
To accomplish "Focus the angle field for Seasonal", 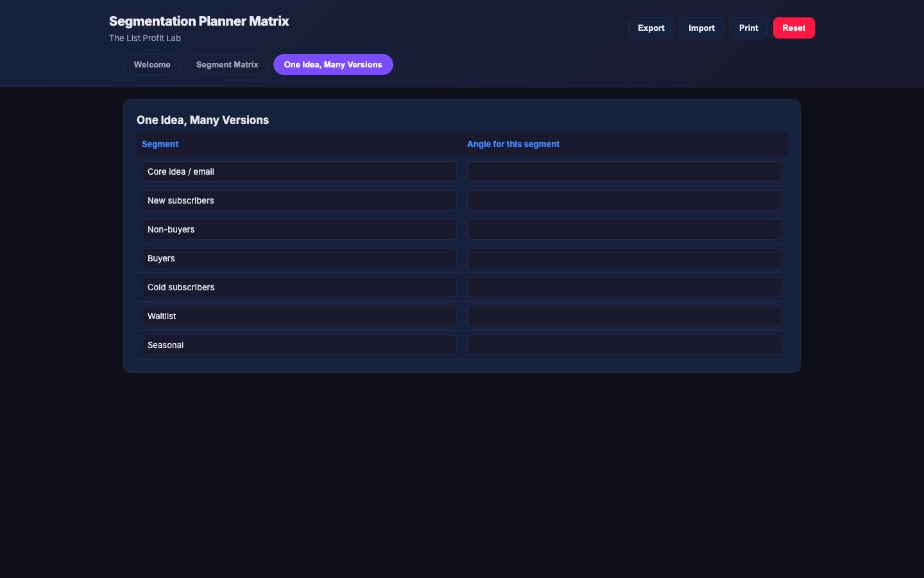I will pyautogui.click(x=624, y=345).
